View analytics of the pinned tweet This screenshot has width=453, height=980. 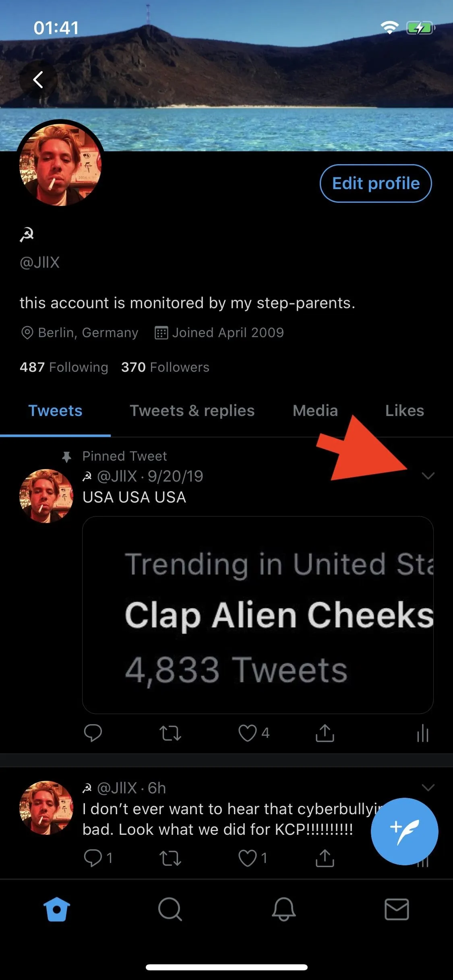[x=423, y=733]
